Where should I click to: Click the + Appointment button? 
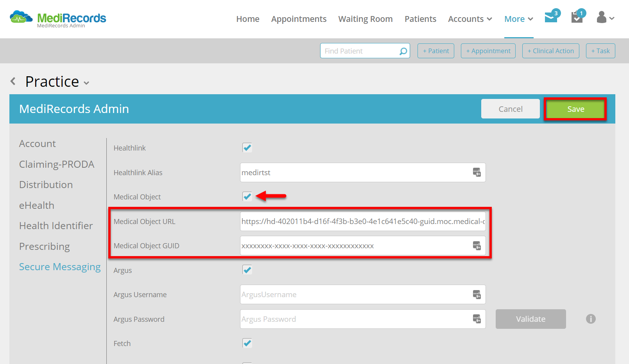pyautogui.click(x=488, y=51)
